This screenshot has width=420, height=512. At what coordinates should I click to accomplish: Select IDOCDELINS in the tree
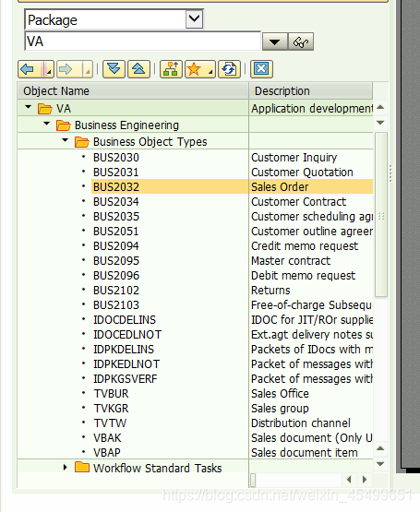point(125,320)
